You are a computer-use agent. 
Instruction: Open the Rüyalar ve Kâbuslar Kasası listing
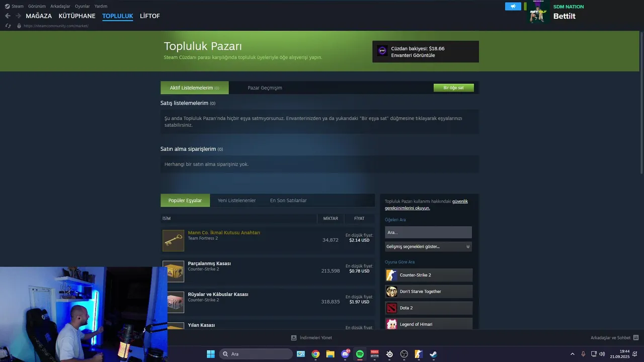click(x=218, y=294)
